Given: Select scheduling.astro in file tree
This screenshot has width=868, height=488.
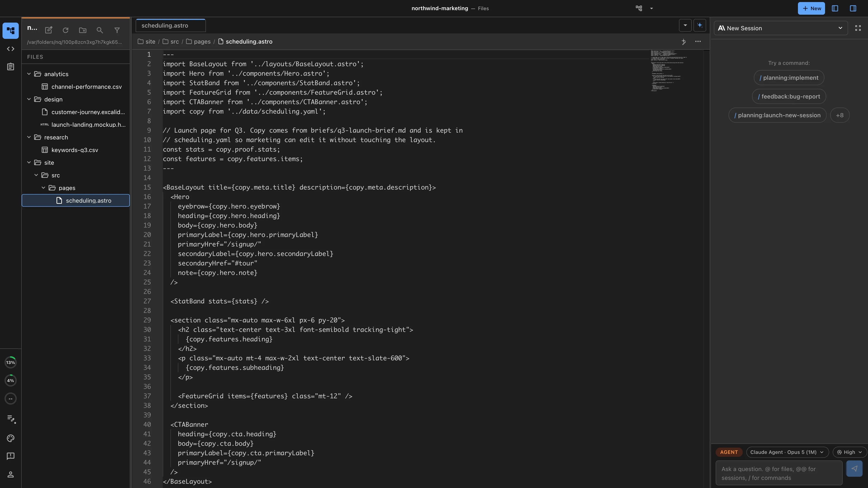Looking at the screenshot, I should tap(76, 200).
